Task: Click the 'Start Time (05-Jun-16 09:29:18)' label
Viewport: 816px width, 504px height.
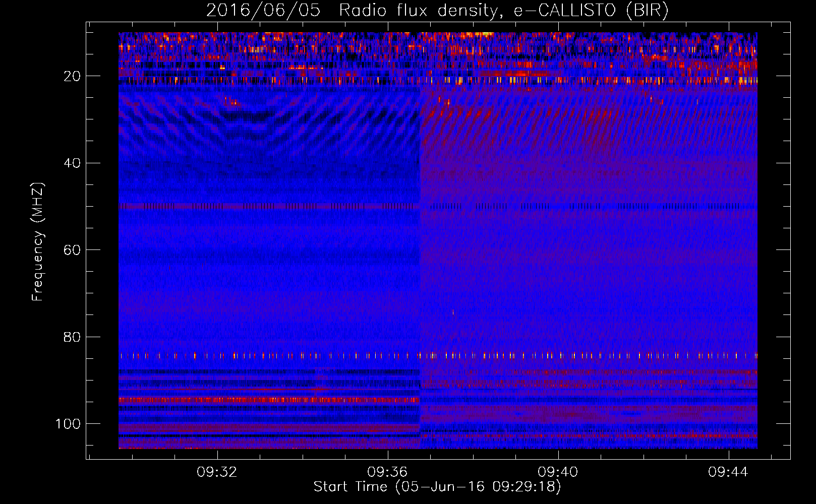Action: click(x=437, y=487)
